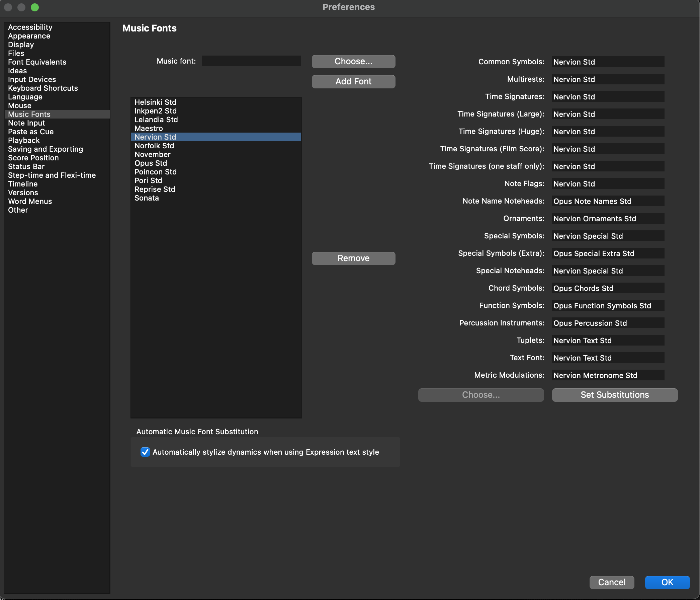The width and height of the screenshot is (700, 600).
Task: Select Maestro in the font list
Action: point(216,129)
